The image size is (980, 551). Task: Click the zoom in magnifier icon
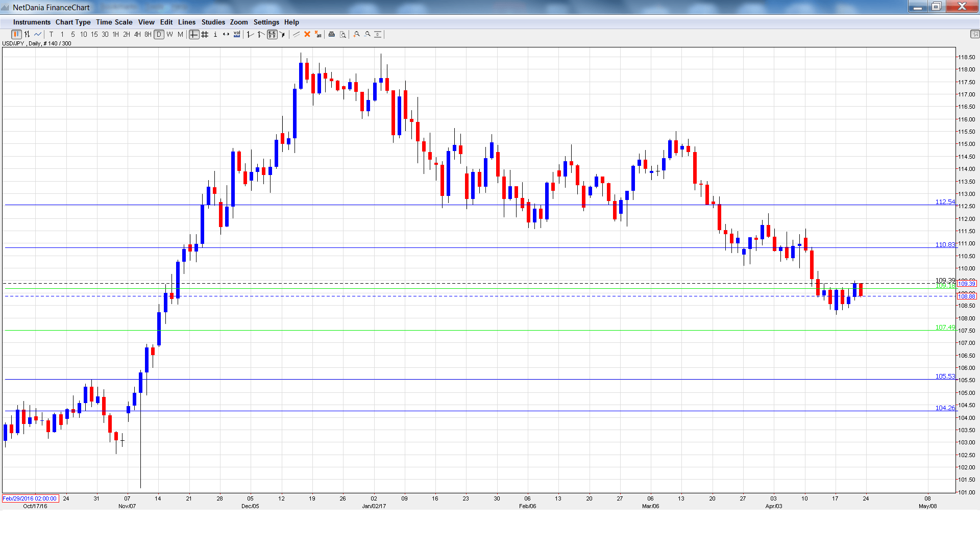point(356,34)
